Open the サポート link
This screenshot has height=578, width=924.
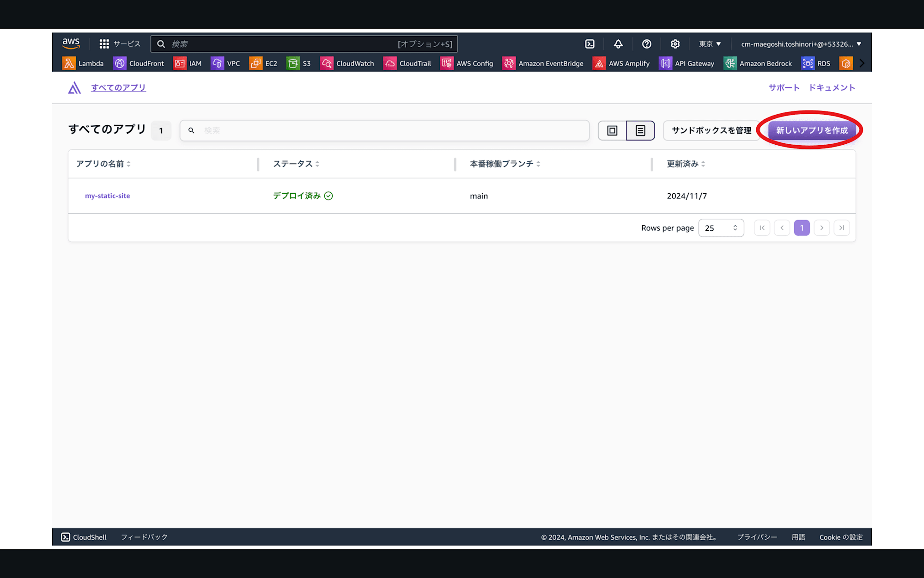click(x=784, y=87)
